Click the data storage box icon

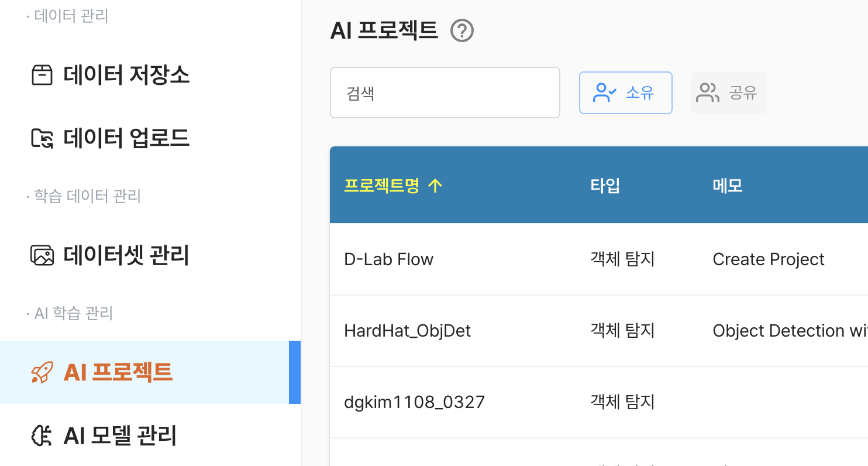coord(42,75)
